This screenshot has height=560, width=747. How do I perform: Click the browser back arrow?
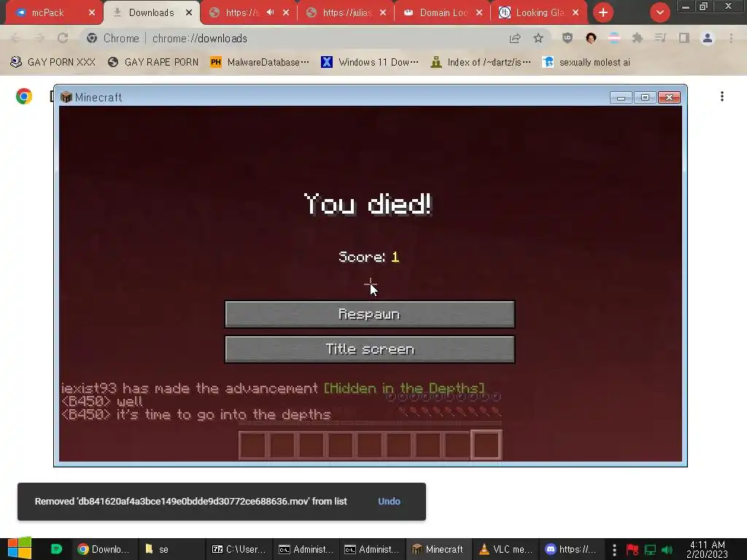pos(16,38)
